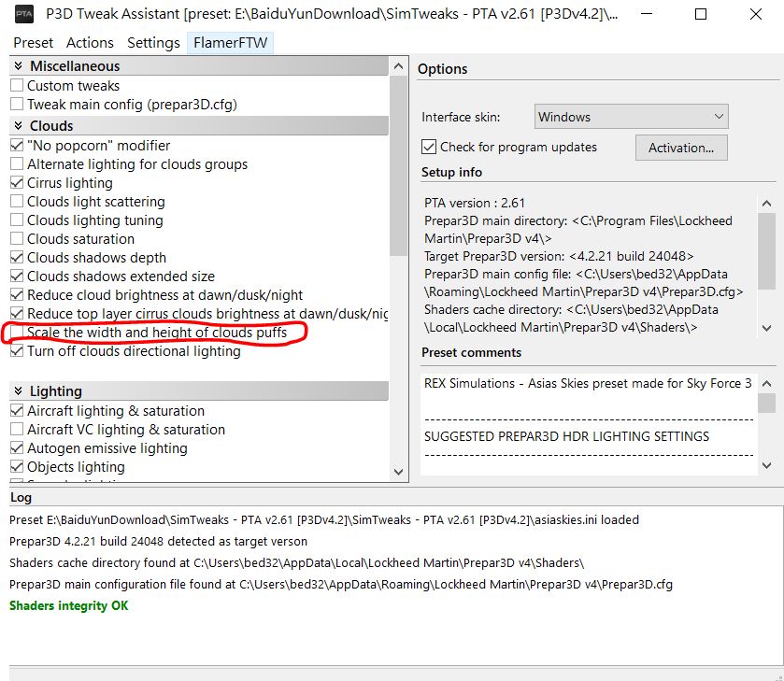Uncheck Check for program updates
The width and height of the screenshot is (784, 681).
(x=429, y=147)
